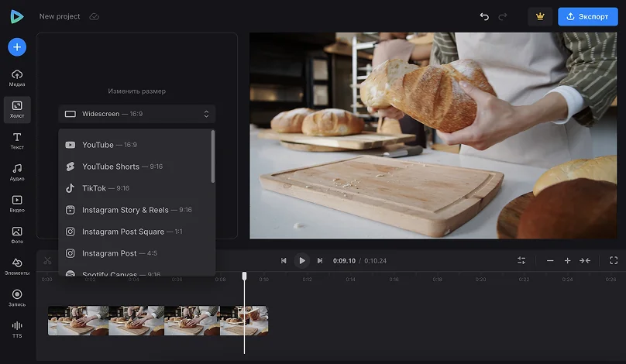Click the crown premium button
Viewport: 626px width, 364px height.
coord(540,16)
